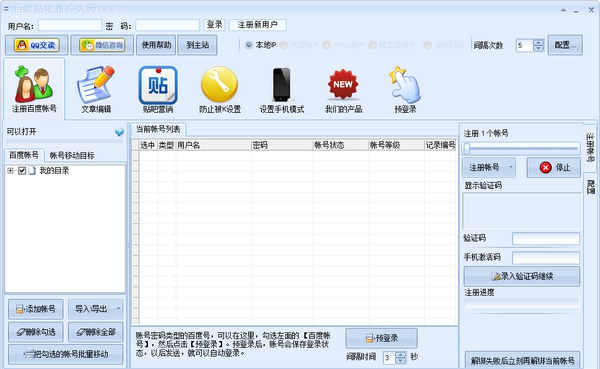Image resolution: width=600 pixels, height=369 pixels.
Task: Decrease the 间隔次数 spinner value
Action: point(538,48)
